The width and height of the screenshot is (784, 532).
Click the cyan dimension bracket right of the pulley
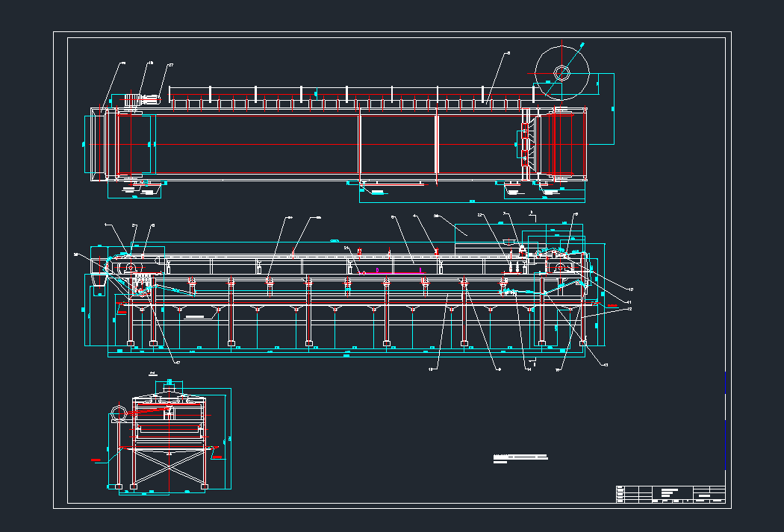(613, 109)
